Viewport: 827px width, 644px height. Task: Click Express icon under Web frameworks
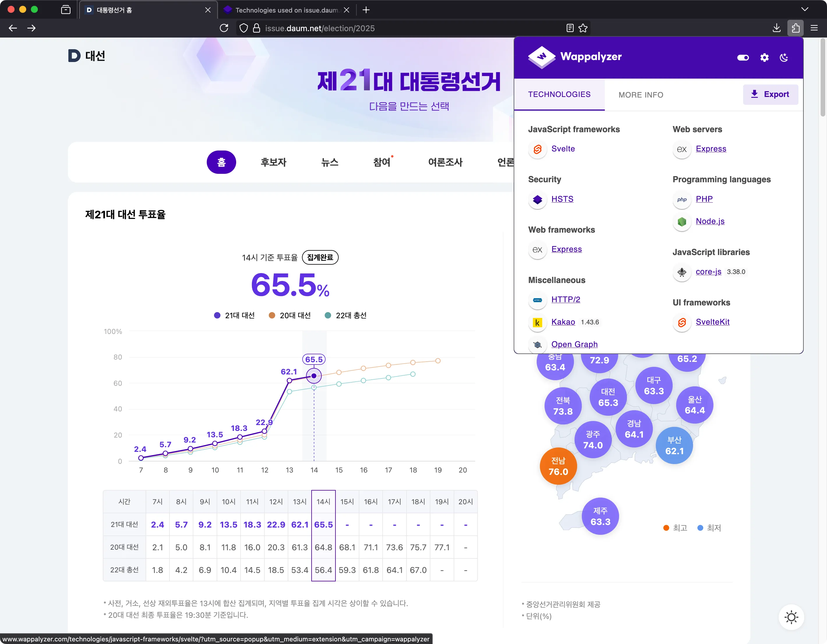point(537,250)
